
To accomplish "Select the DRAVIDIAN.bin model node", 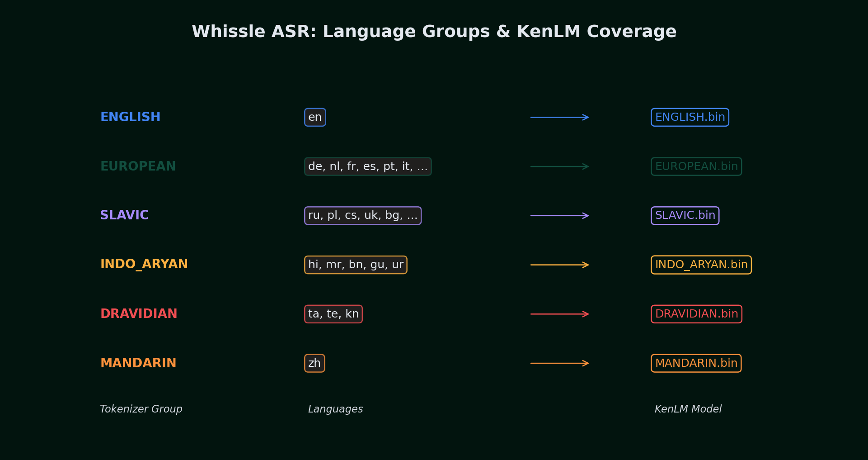I will pyautogui.click(x=696, y=313).
